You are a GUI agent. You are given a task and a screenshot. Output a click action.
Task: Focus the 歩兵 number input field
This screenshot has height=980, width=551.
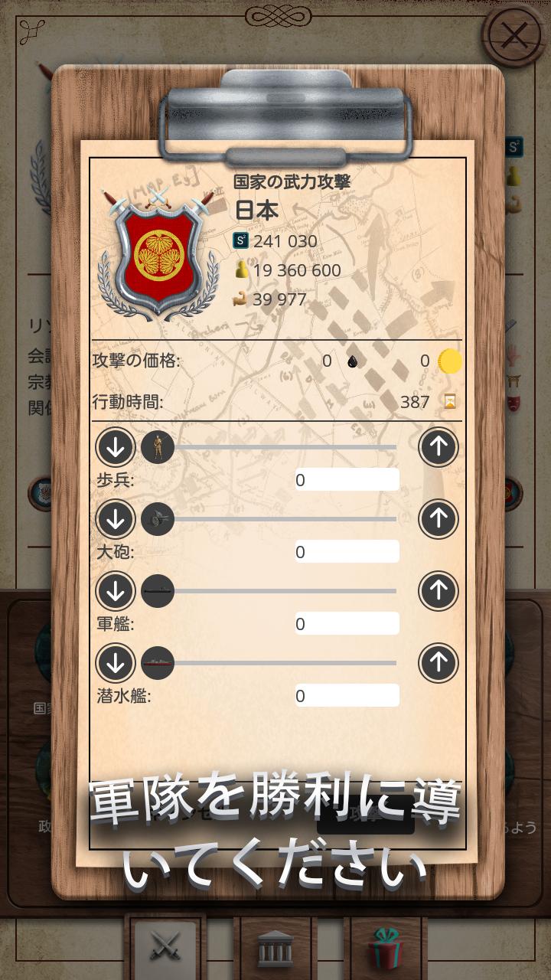(x=347, y=480)
